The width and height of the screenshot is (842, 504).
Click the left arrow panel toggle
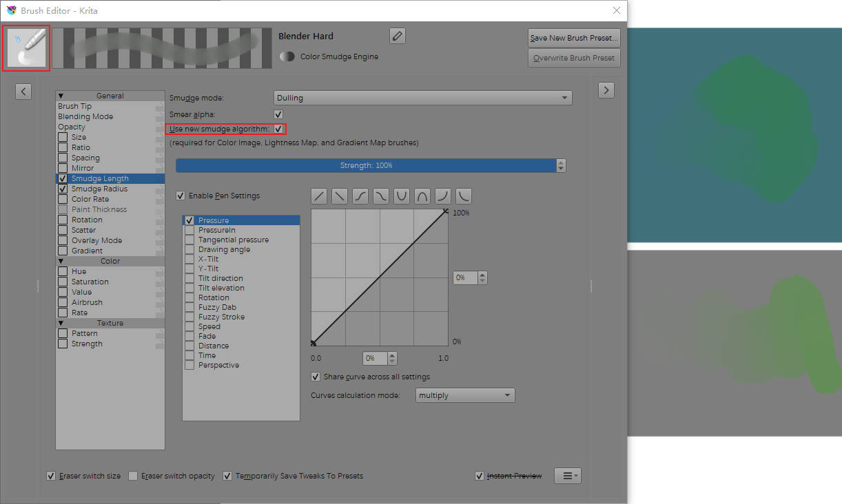pyautogui.click(x=23, y=91)
